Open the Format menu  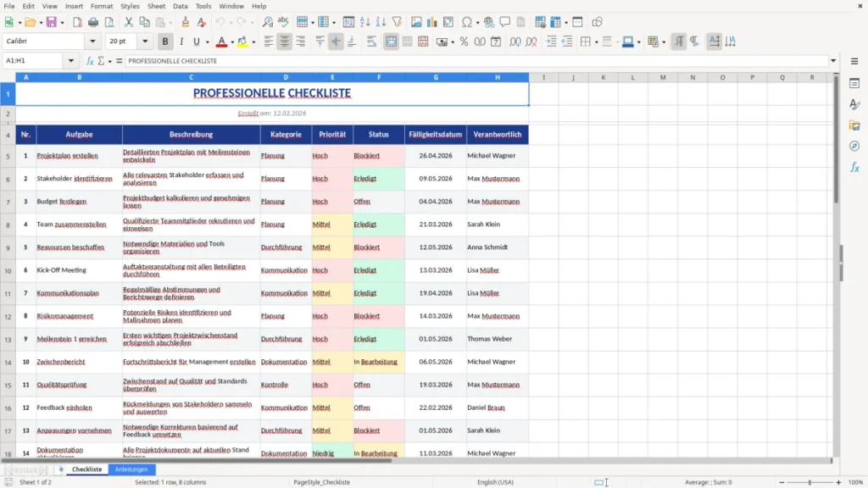pyautogui.click(x=102, y=6)
